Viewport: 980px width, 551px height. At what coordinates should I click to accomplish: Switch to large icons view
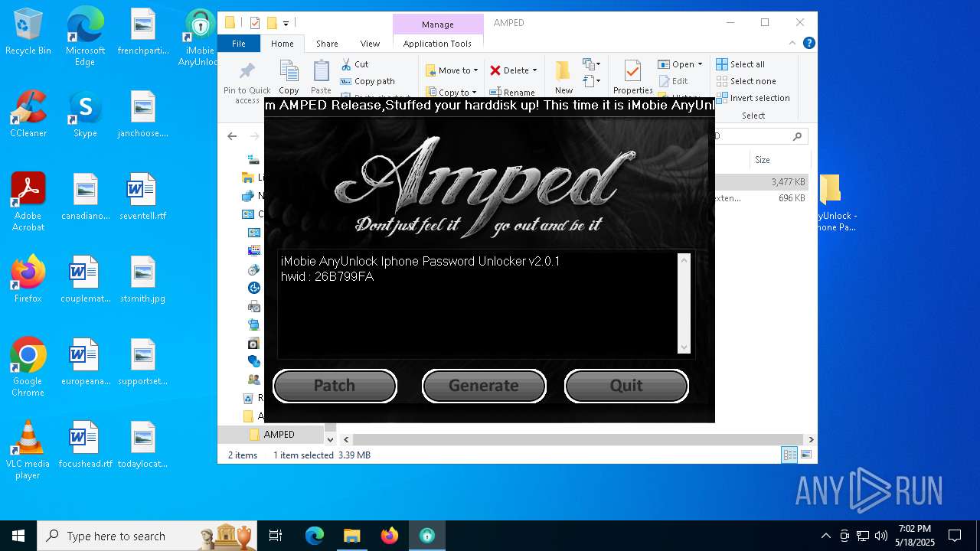[805, 455]
